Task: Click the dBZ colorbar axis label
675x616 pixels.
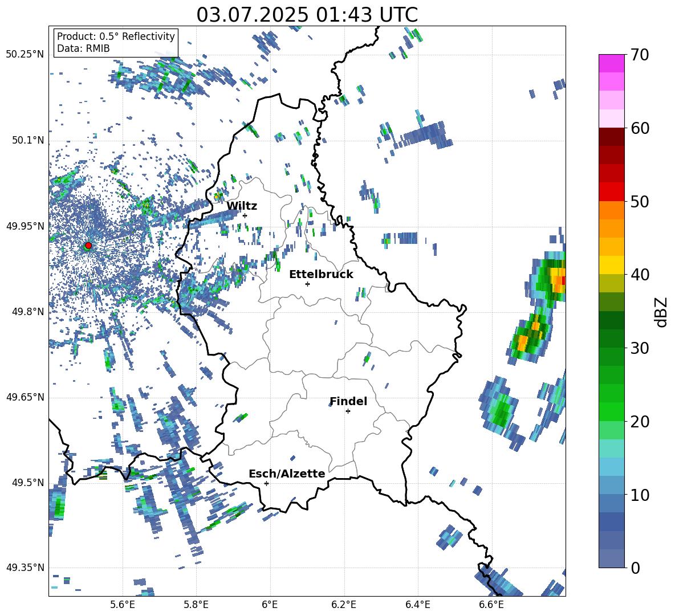Action: [x=661, y=312]
